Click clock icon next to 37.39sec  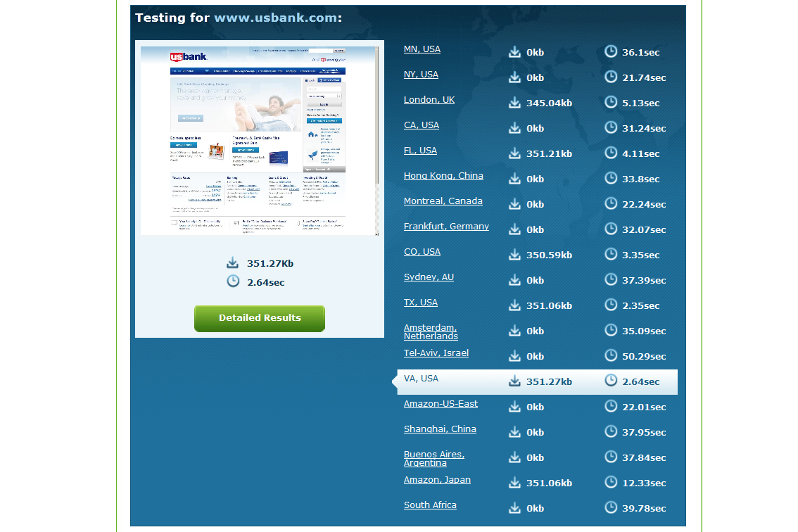tap(611, 279)
